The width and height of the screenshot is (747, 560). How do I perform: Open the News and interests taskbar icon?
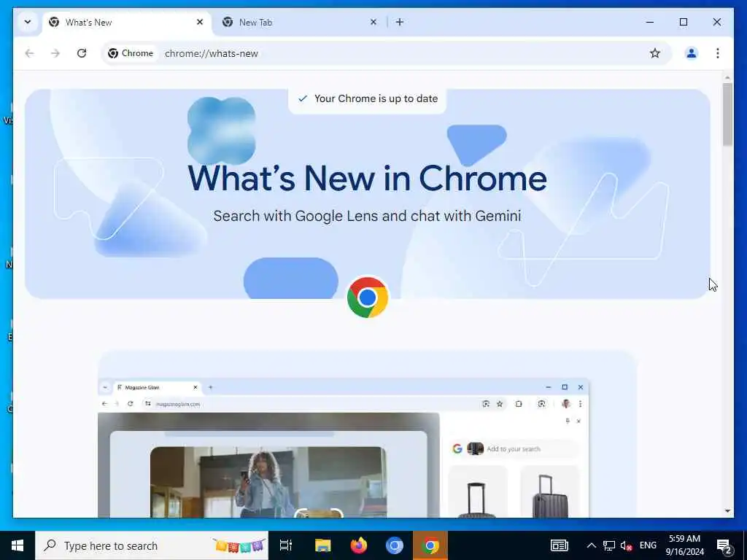560,545
